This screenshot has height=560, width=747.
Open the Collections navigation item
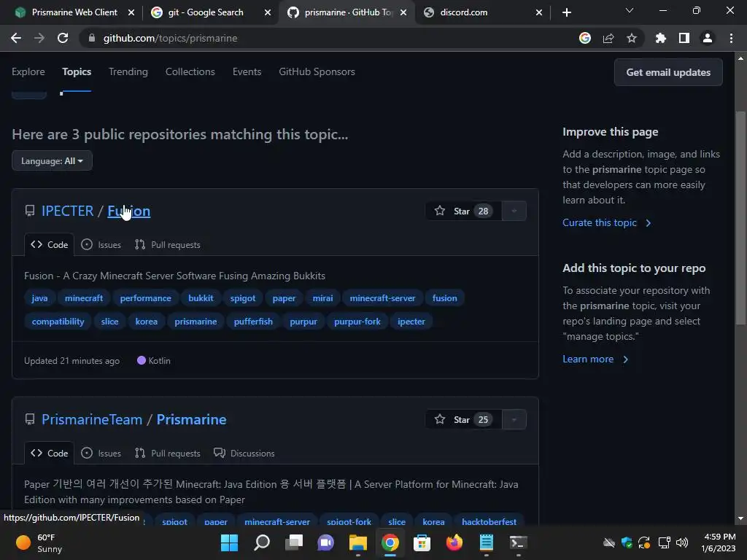tap(190, 72)
